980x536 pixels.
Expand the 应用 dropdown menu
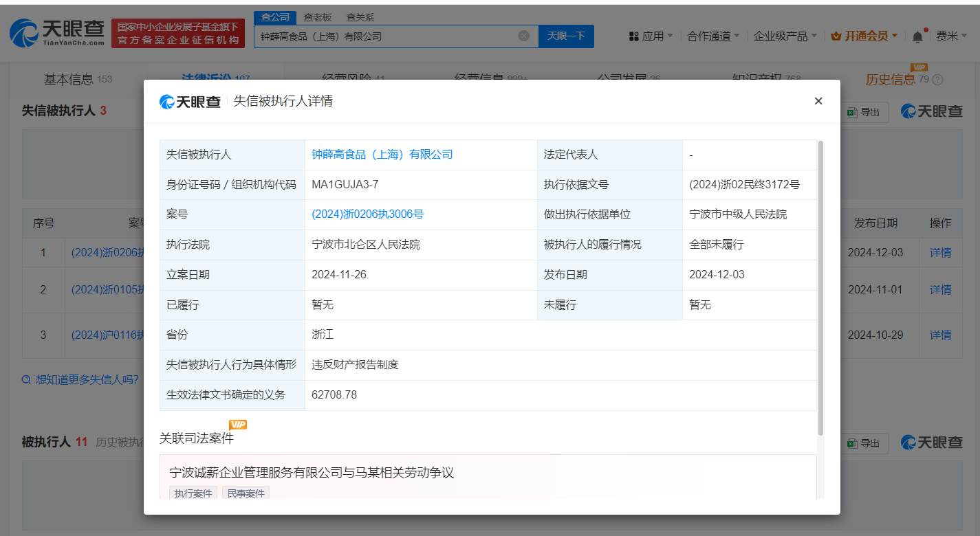[652, 36]
